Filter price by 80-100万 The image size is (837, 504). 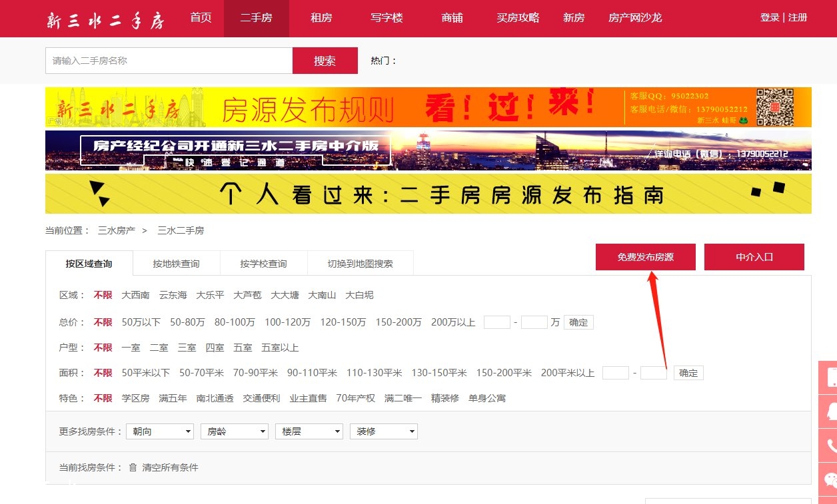click(235, 322)
